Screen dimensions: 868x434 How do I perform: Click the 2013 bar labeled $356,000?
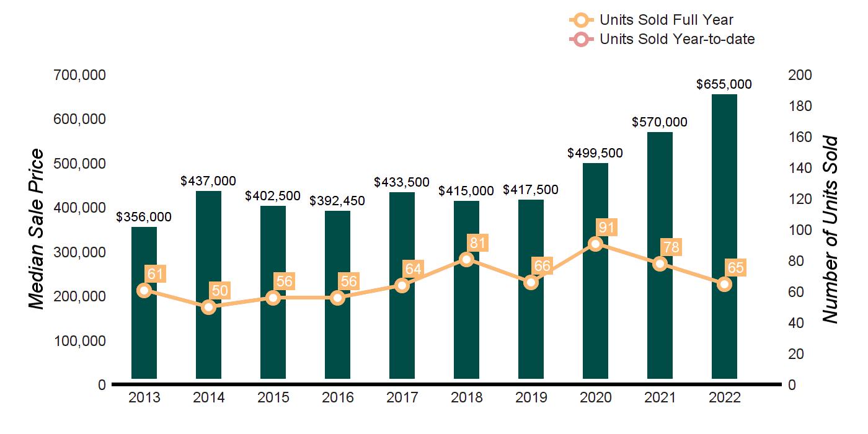pyautogui.click(x=144, y=303)
